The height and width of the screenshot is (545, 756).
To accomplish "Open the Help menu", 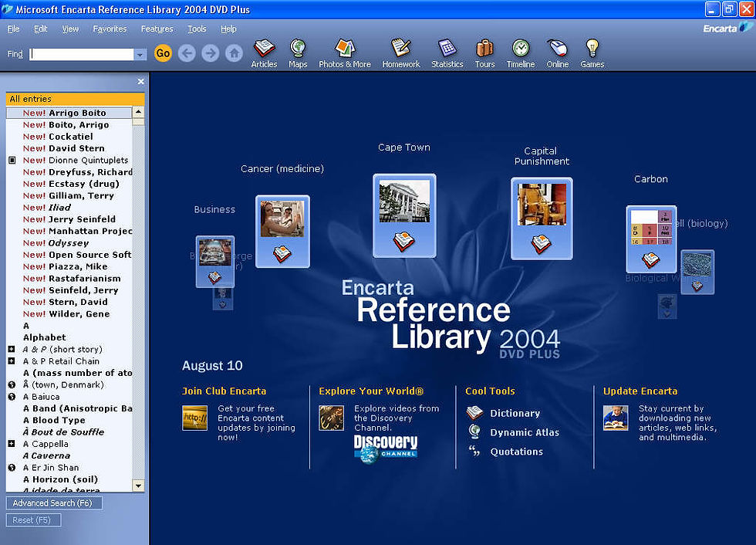I will 228,29.
